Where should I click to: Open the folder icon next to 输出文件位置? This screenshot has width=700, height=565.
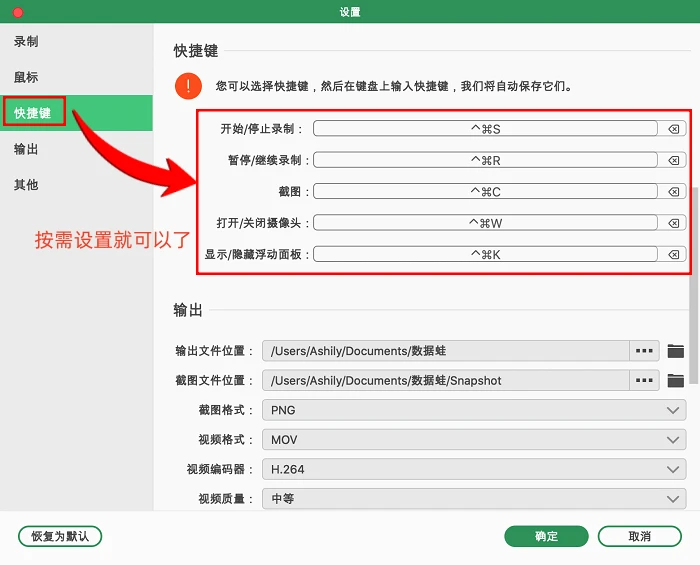(x=675, y=351)
